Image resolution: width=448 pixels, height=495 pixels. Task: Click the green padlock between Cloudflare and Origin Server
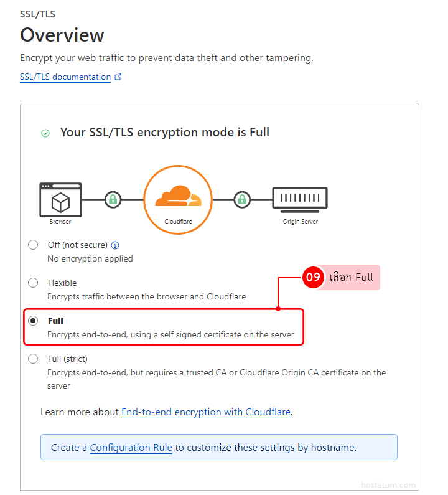pyautogui.click(x=241, y=199)
